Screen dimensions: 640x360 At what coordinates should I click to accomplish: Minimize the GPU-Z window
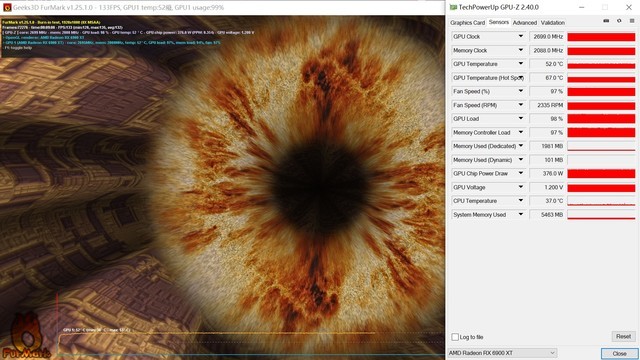click(x=582, y=7)
